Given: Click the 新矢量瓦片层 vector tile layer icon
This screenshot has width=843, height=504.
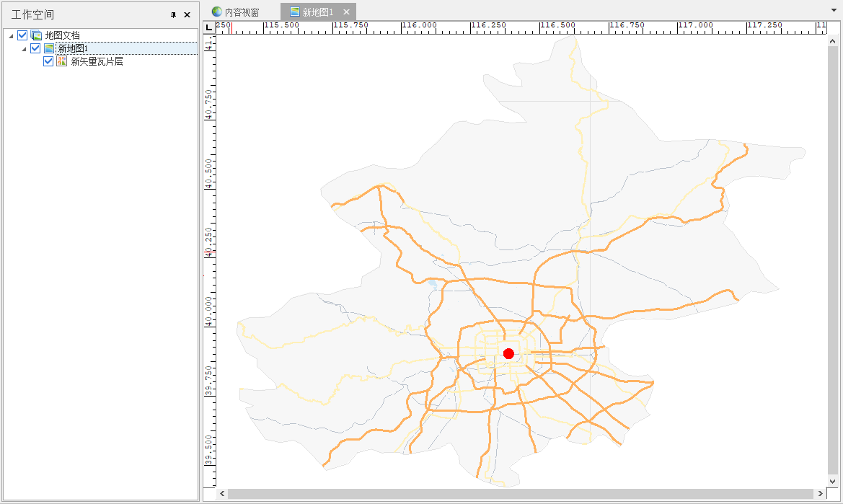Looking at the screenshot, I should 62,61.
